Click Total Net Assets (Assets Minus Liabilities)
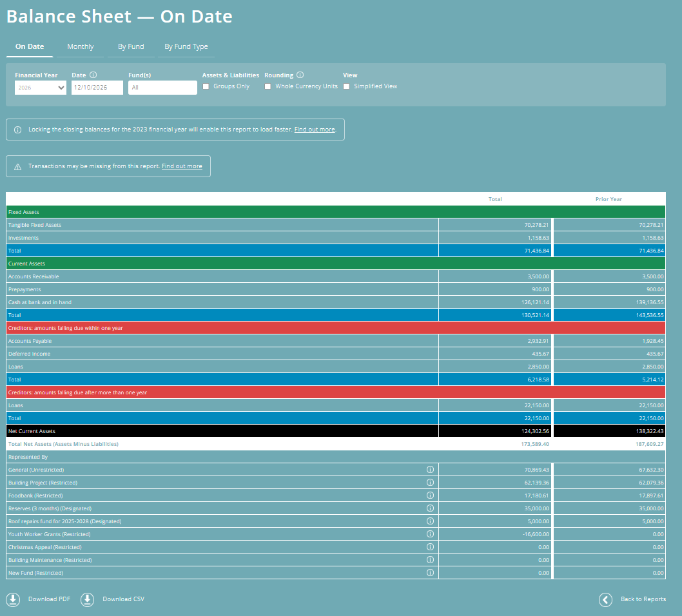Image resolution: width=682 pixels, height=616 pixels. coord(64,444)
